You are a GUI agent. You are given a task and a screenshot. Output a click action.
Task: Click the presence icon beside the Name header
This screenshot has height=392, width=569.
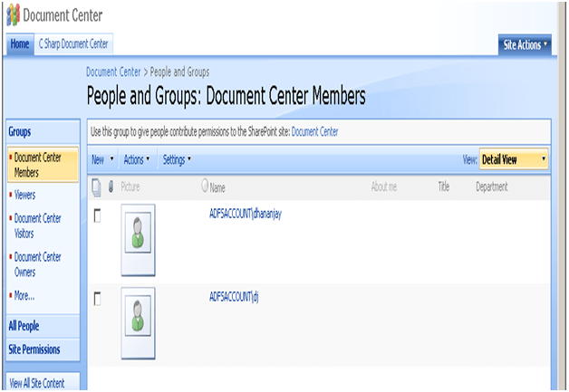(x=205, y=187)
